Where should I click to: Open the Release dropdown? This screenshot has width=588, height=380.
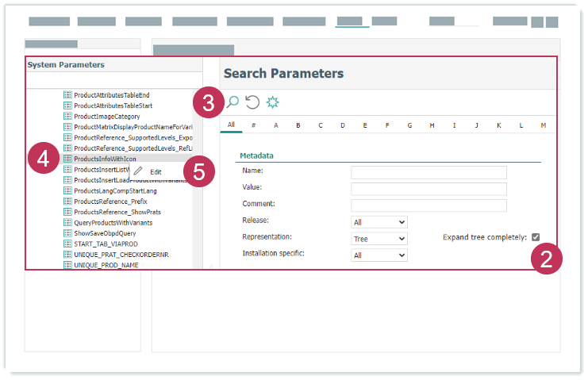click(379, 222)
